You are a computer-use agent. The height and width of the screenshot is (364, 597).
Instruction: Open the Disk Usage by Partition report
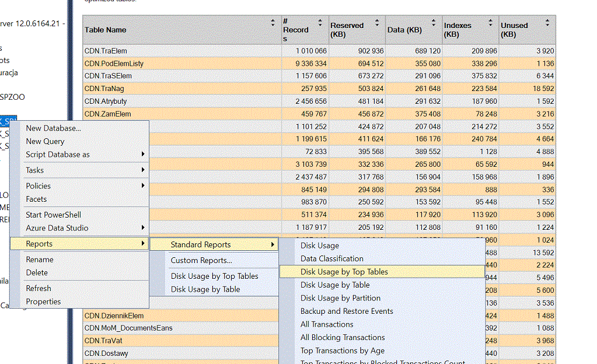click(x=340, y=298)
